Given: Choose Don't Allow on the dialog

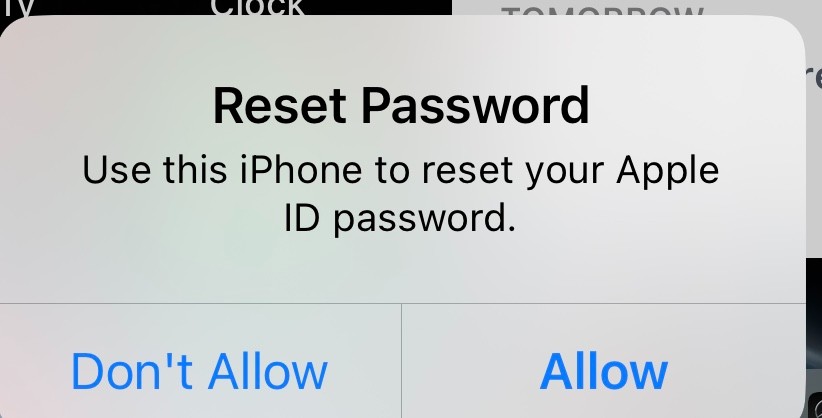Looking at the screenshot, I should coord(200,361).
